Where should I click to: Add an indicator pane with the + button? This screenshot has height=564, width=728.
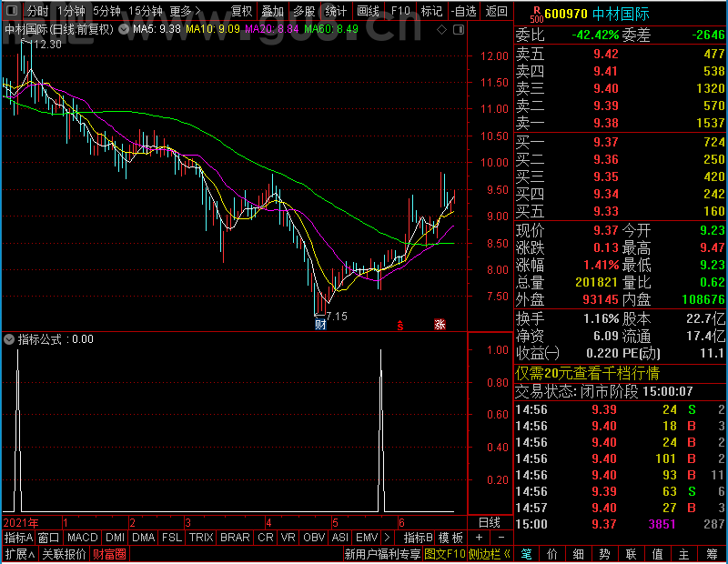(x=480, y=538)
